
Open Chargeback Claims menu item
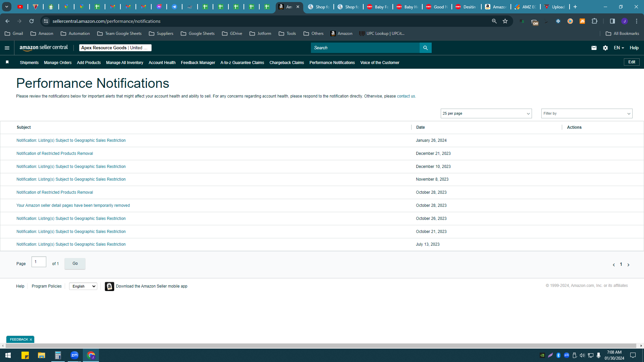click(x=287, y=63)
